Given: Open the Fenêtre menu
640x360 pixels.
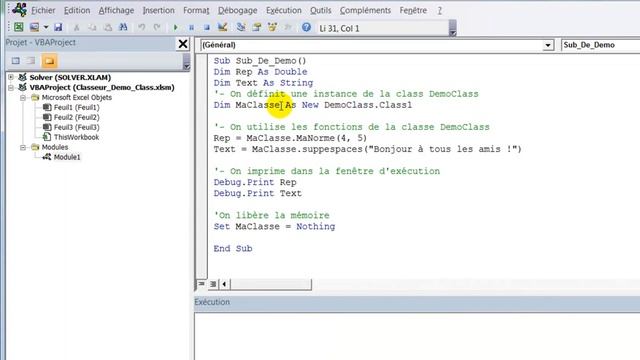Looking at the screenshot, I should point(413,10).
